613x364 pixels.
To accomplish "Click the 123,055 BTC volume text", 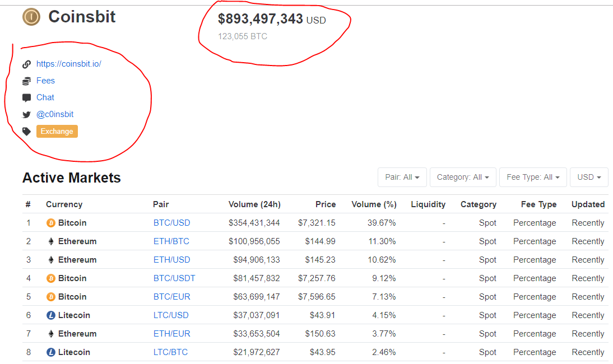I will click(x=243, y=36).
